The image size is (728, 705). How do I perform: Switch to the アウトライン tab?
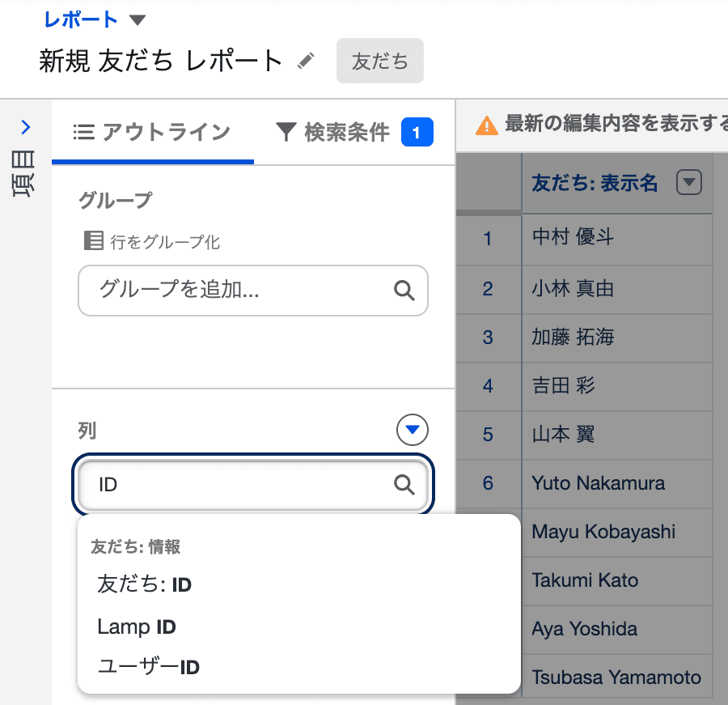click(152, 132)
